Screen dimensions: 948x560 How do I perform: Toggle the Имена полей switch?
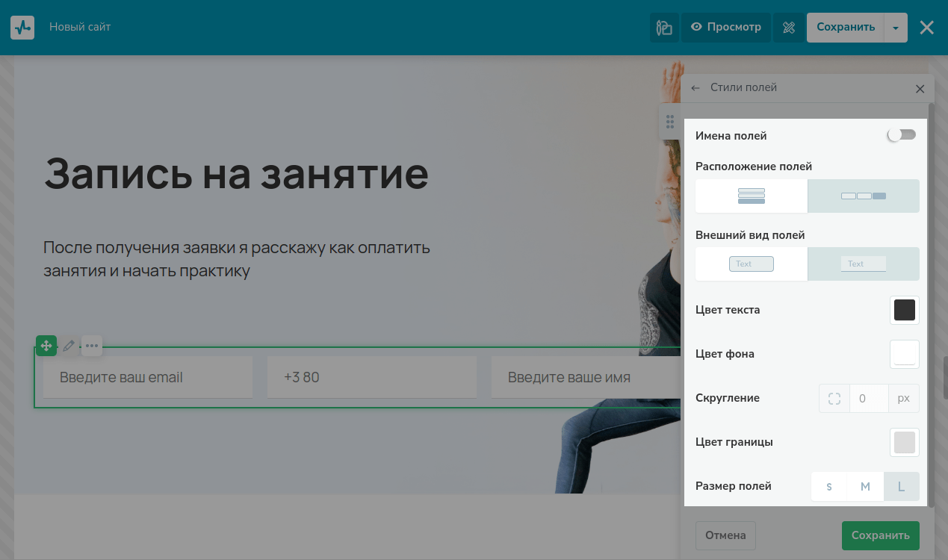tap(901, 135)
